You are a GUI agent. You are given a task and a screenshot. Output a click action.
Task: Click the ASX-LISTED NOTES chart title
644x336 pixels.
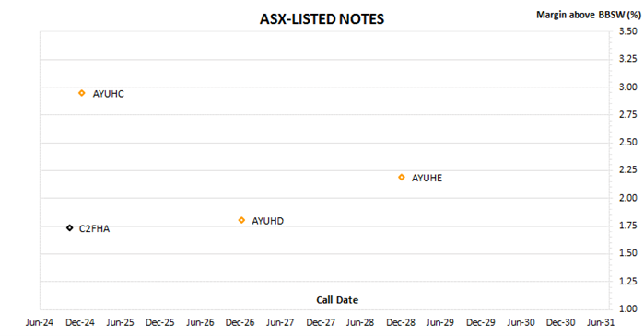(322, 19)
